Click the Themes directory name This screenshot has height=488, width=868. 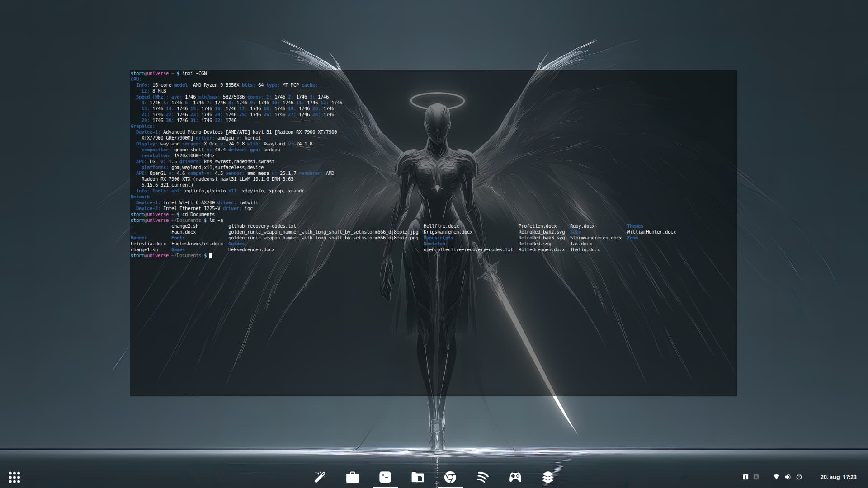pos(635,226)
